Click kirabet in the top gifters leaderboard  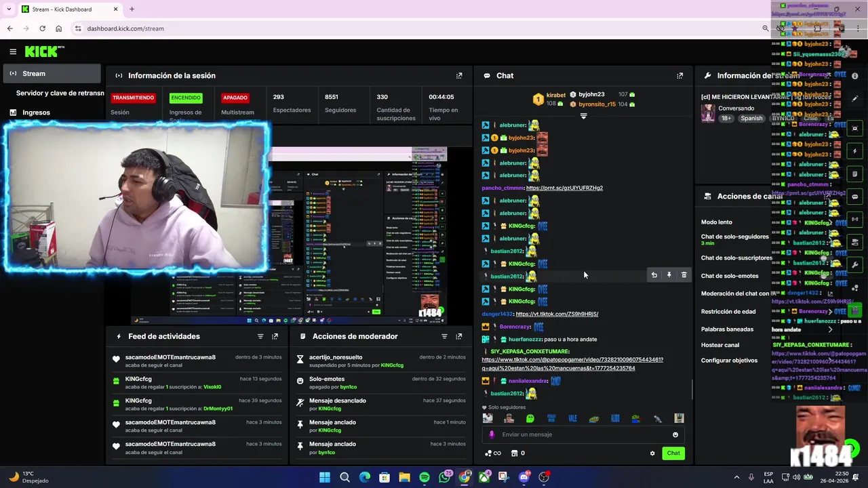point(556,96)
